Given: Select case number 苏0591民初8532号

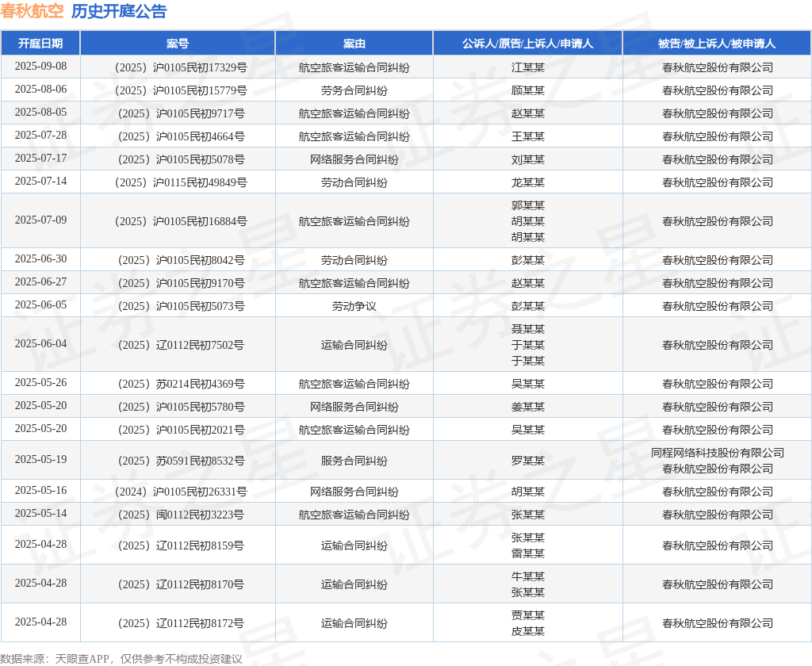Looking at the screenshot, I should (x=182, y=461).
